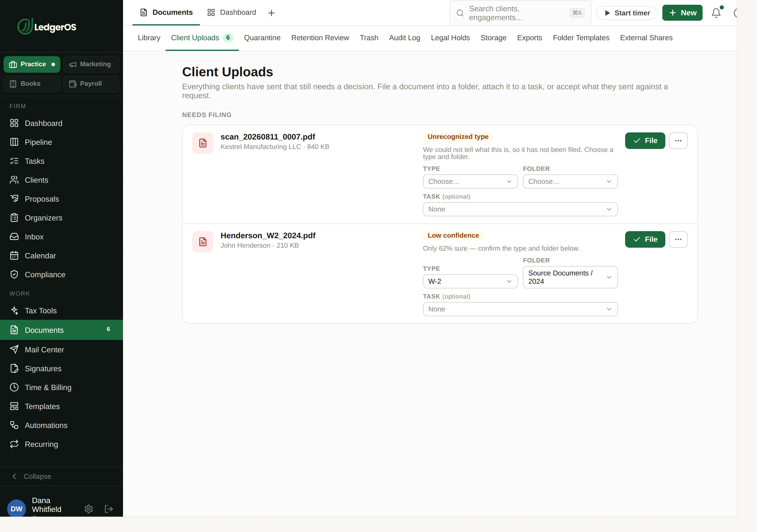The image size is (757, 532).
Task: Open more options for Henderson_W2_2024.pdf
Action: tap(678, 239)
